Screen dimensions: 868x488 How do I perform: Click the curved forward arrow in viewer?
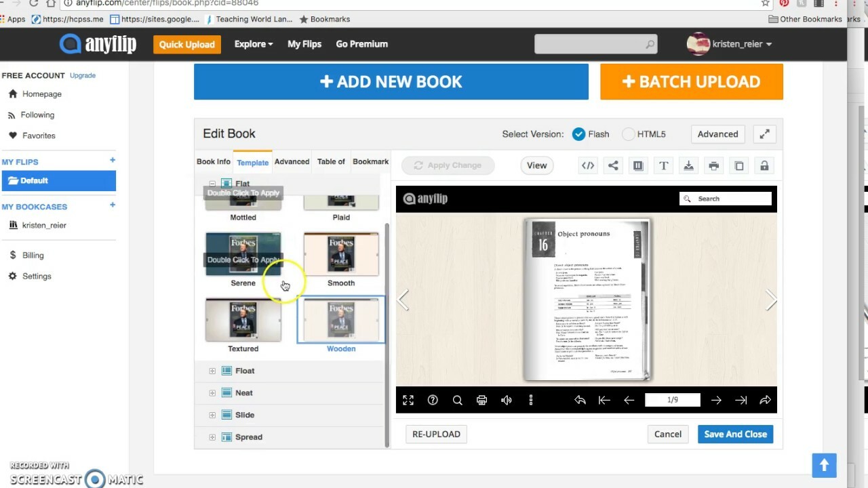pos(765,401)
